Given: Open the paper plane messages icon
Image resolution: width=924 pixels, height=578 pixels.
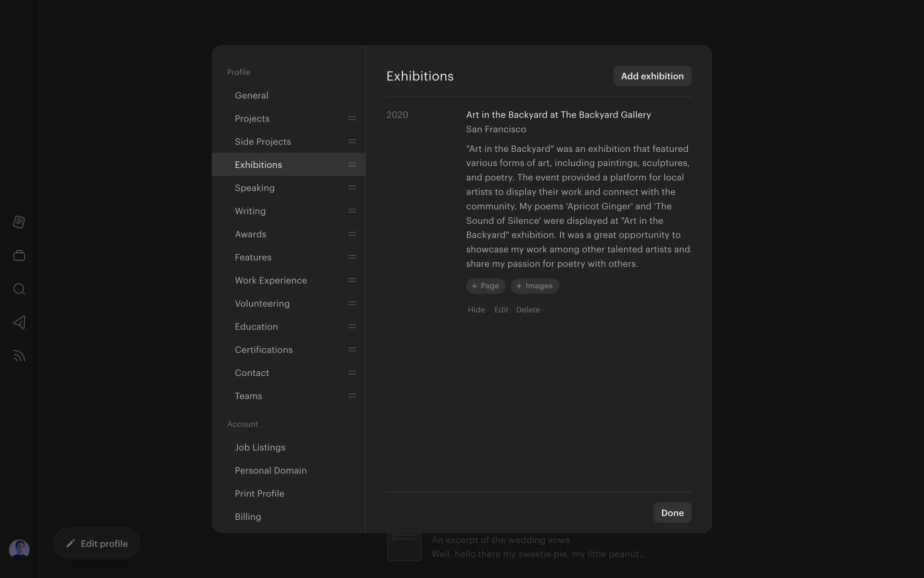Looking at the screenshot, I should click(x=19, y=322).
